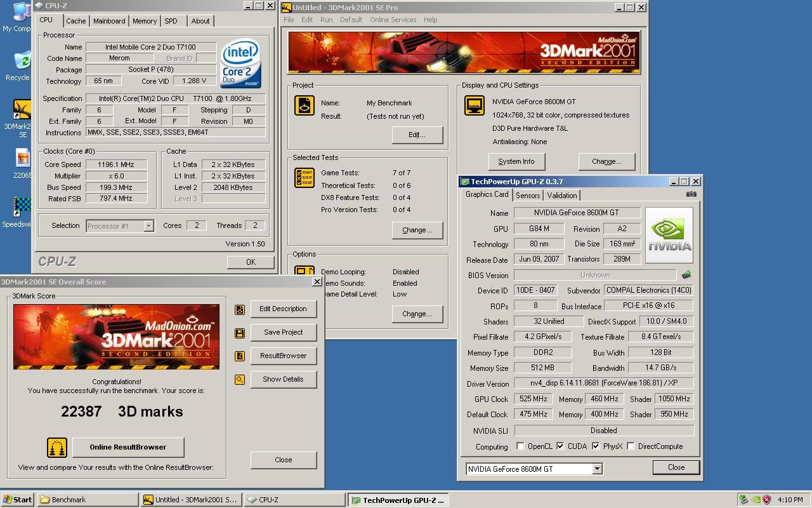Switch to the Memory tab in CPU-Z
The image size is (812, 508).
point(145,21)
